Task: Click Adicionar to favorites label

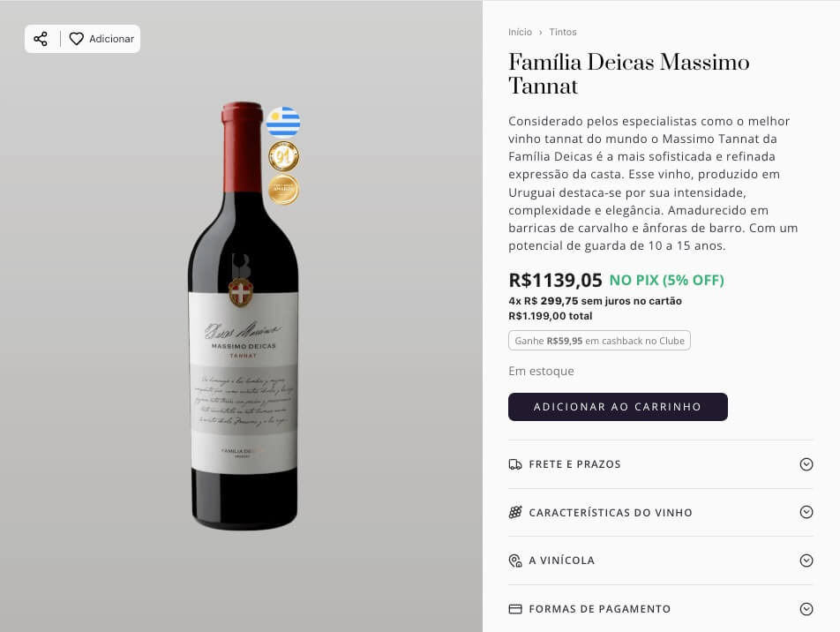Action: click(111, 39)
